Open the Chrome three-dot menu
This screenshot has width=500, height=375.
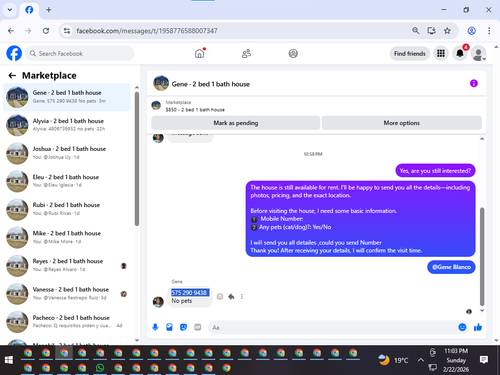pyautogui.click(x=489, y=31)
